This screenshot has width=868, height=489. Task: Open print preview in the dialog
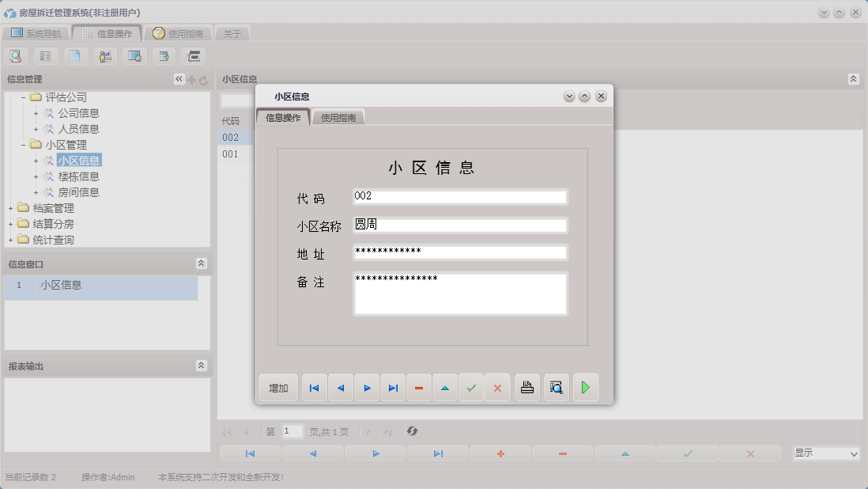click(x=557, y=387)
